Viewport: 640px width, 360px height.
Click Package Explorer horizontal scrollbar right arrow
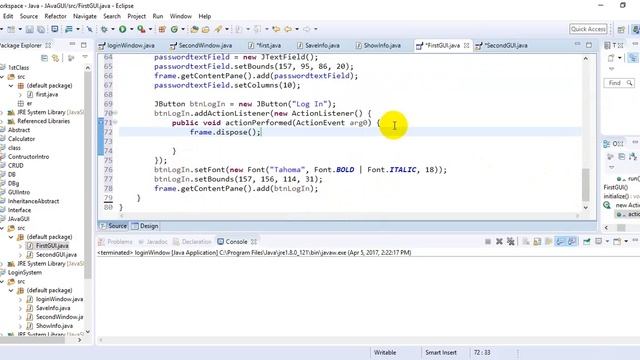coord(80,340)
